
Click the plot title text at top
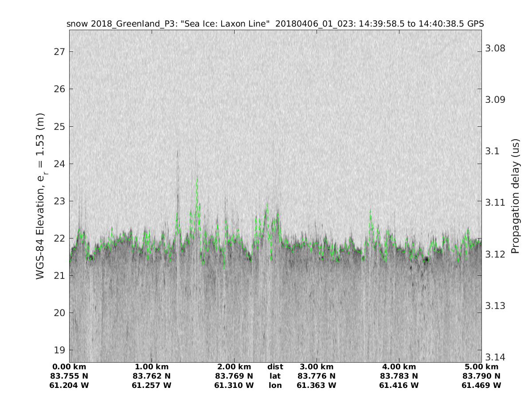275,23
